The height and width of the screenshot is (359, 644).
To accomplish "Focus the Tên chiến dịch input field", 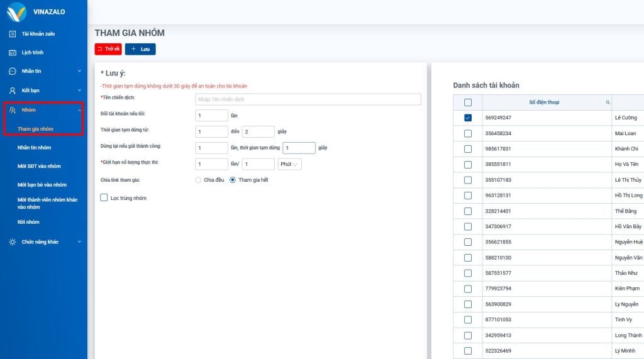I will click(308, 99).
